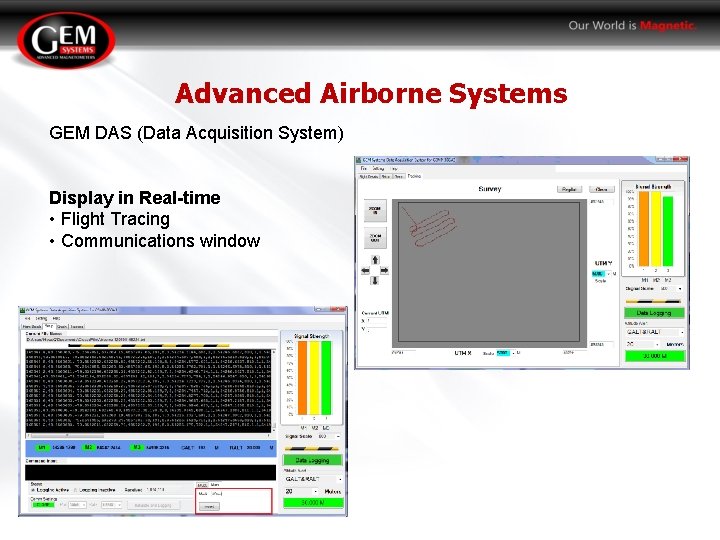Image resolution: width=720 pixels, height=540 pixels.
Task: Click Data Logging button in communications window
Action: 313,460
